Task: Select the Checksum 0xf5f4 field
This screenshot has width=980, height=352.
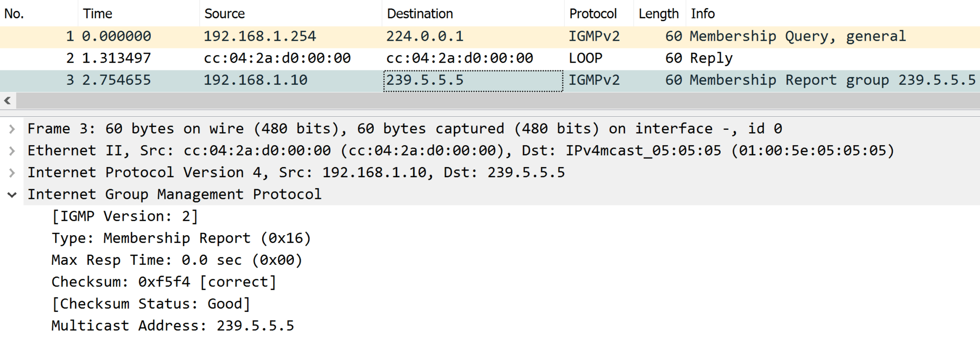Action: click(x=163, y=282)
